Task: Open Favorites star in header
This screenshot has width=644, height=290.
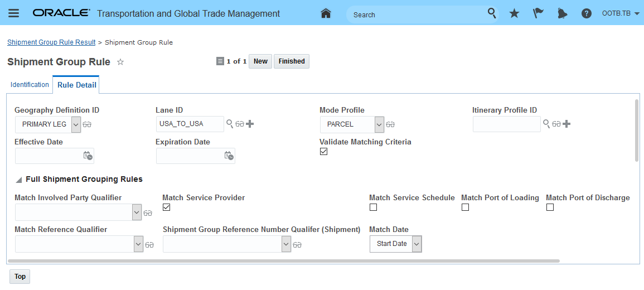Action: (x=514, y=13)
